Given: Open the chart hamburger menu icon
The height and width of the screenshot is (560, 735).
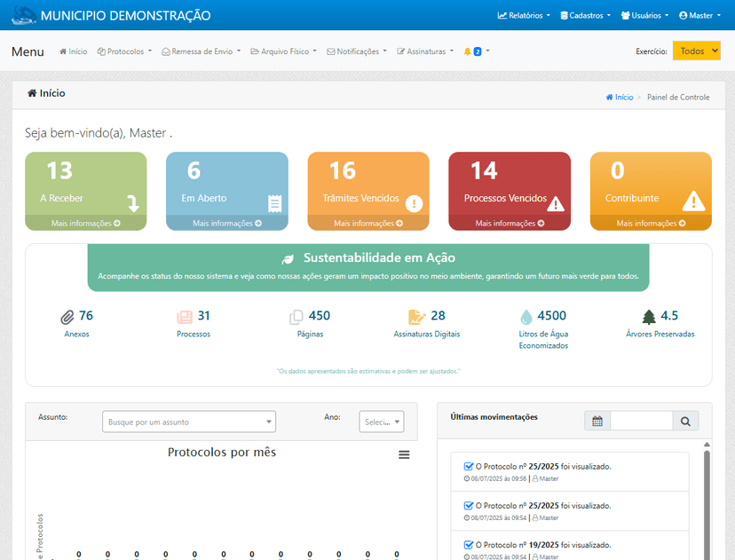Looking at the screenshot, I should (x=404, y=454).
